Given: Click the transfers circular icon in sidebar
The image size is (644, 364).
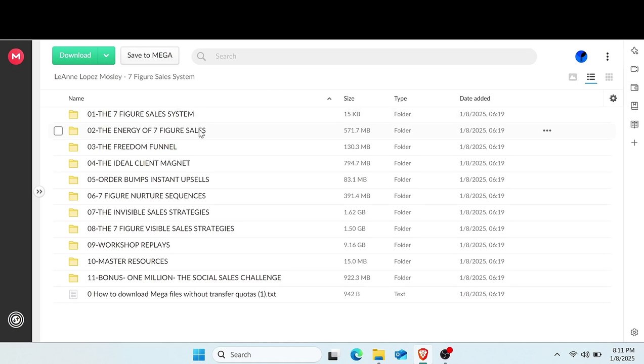Looking at the screenshot, I should pos(16,320).
